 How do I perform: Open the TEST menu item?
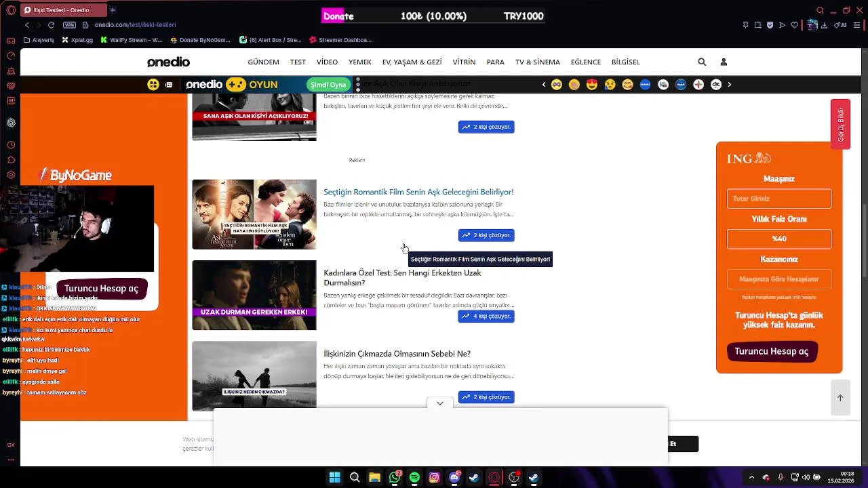tap(298, 62)
